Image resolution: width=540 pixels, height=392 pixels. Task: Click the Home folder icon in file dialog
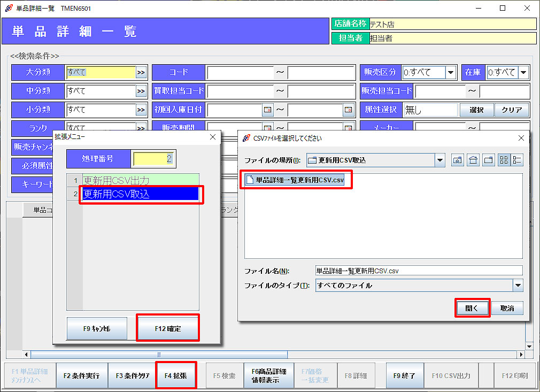pyautogui.click(x=473, y=160)
